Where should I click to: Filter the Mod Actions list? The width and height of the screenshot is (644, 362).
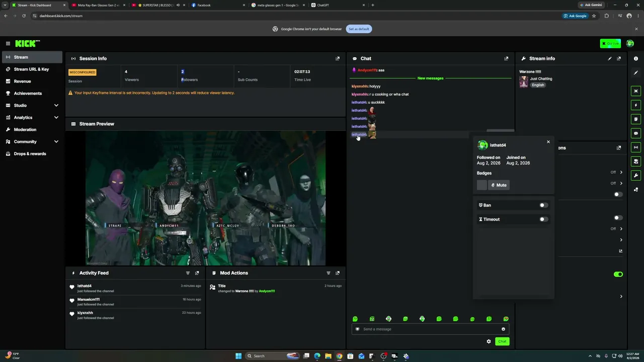tap(329, 273)
